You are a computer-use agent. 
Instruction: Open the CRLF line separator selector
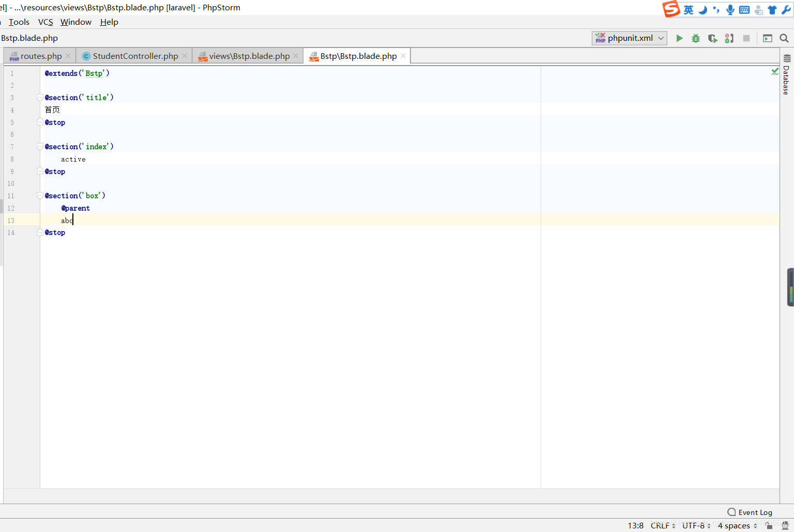pos(662,526)
